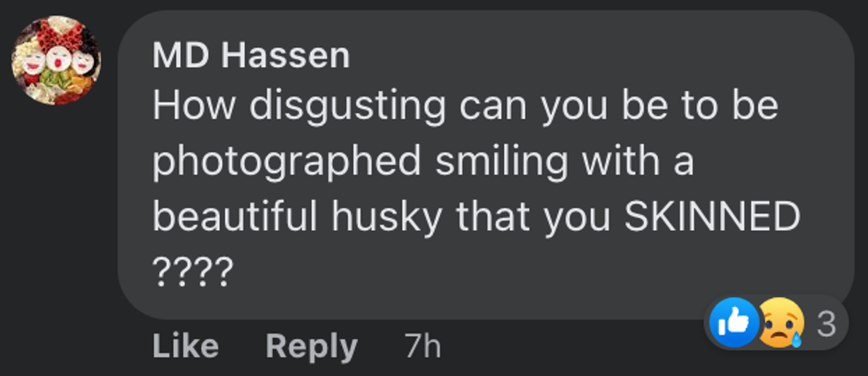The image size is (868, 376).
Task: Like MD Hassen's comment
Action: [185, 346]
